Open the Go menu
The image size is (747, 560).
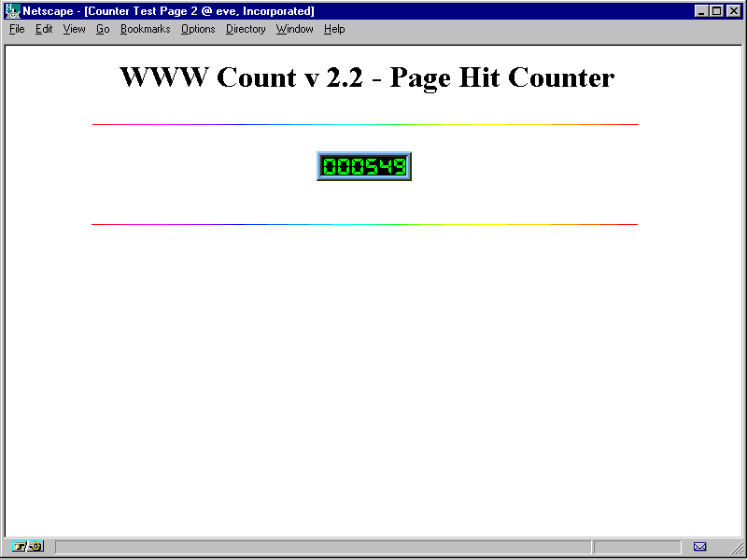pyautogui.click(x=103, y=29)
